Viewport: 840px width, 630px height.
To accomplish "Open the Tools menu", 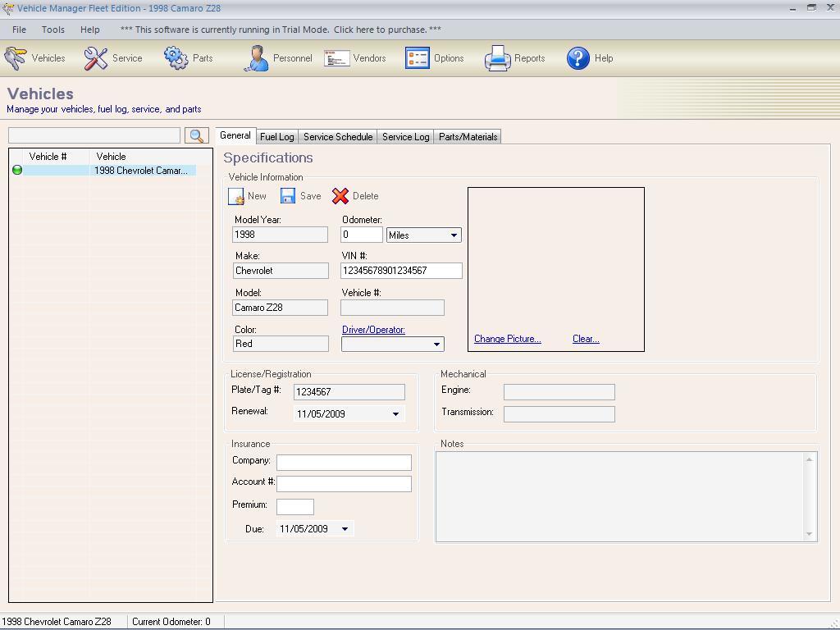I will pyautogui.click(x=52, y=29).
